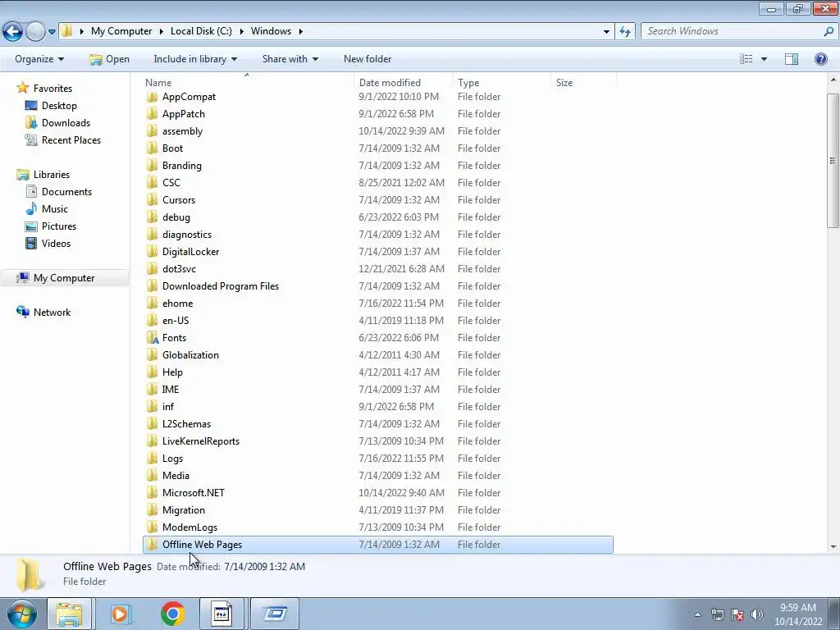Screen dimensions: 840x630
Task: Open Windows Media Player from taskbar
Action: click(x=120, y=614)
